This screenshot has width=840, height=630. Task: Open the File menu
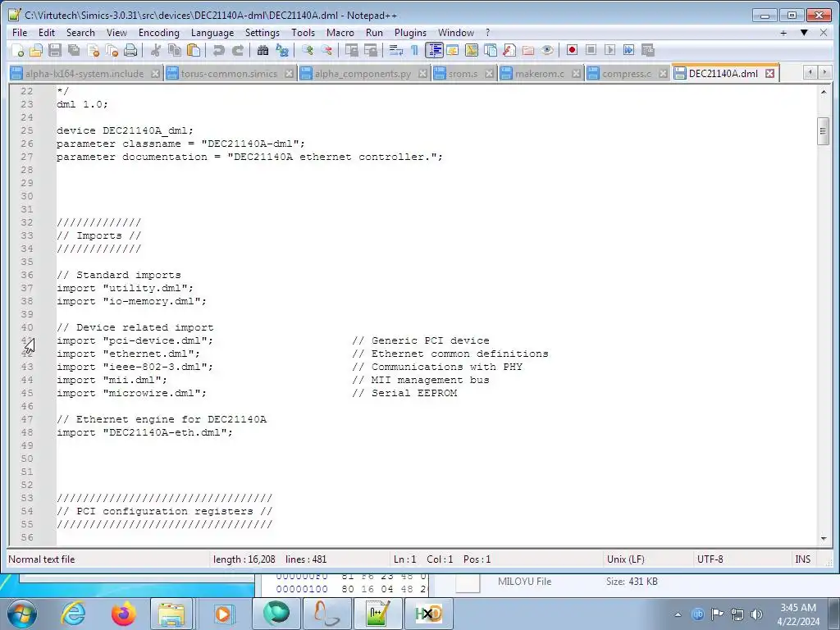[x=20, y=33]
